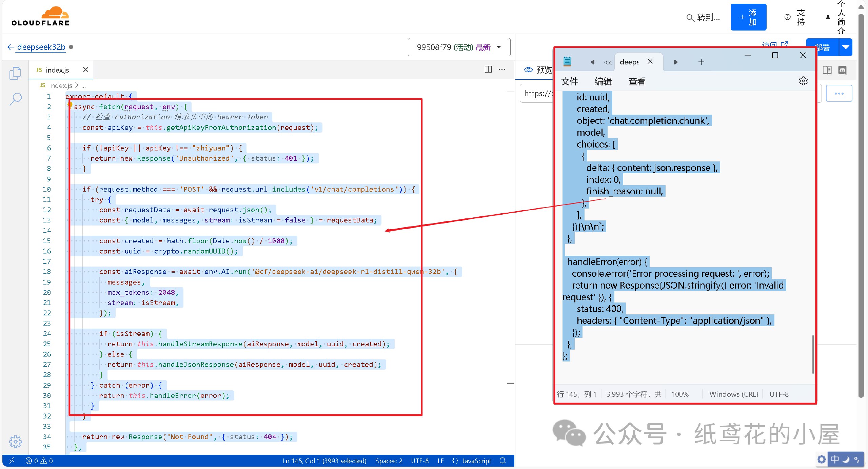868x469 pixels.
Task: Click the lightbulb code action on line 2
Action: (x=70, y=105)
